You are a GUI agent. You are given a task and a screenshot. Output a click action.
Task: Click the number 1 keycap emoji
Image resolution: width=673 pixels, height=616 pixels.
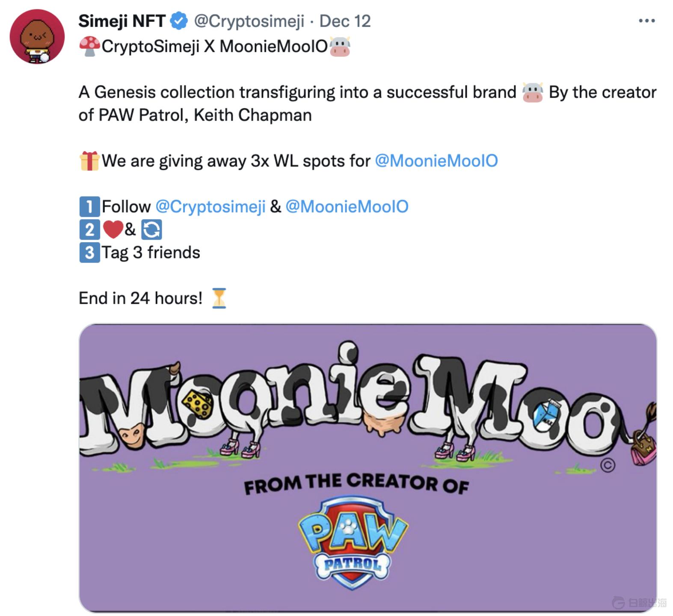[x=89, y=206]
